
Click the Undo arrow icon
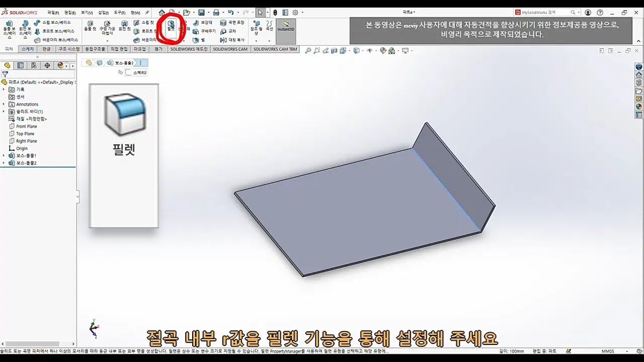(230, 12)
